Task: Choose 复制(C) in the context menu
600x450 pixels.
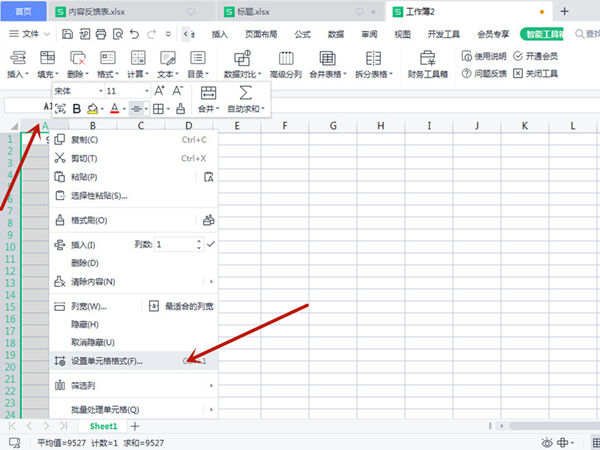Action: 134,140
